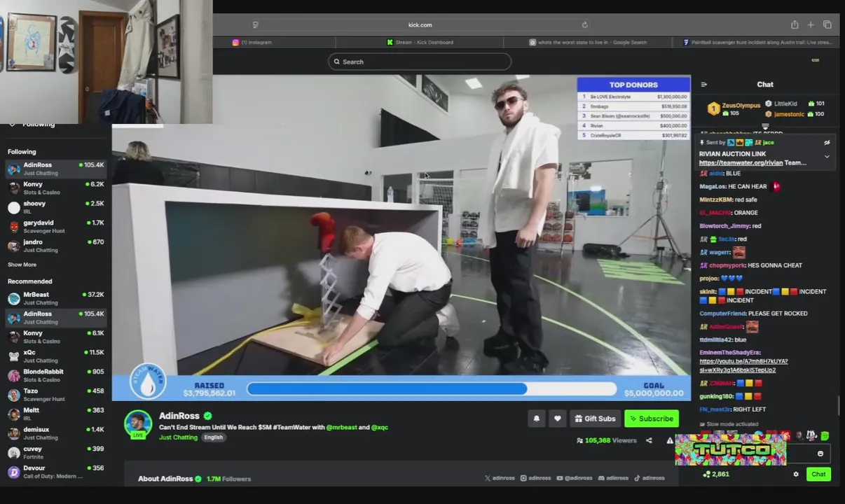Image resolution: width=845 pixels, height=504 pixels.
Task: Open Devour Call of Duty channel
Action: pos(56,472)
